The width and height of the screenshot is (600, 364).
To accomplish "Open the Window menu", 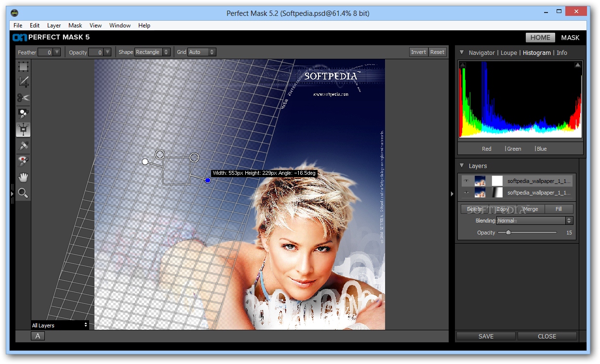I will 120,26.
